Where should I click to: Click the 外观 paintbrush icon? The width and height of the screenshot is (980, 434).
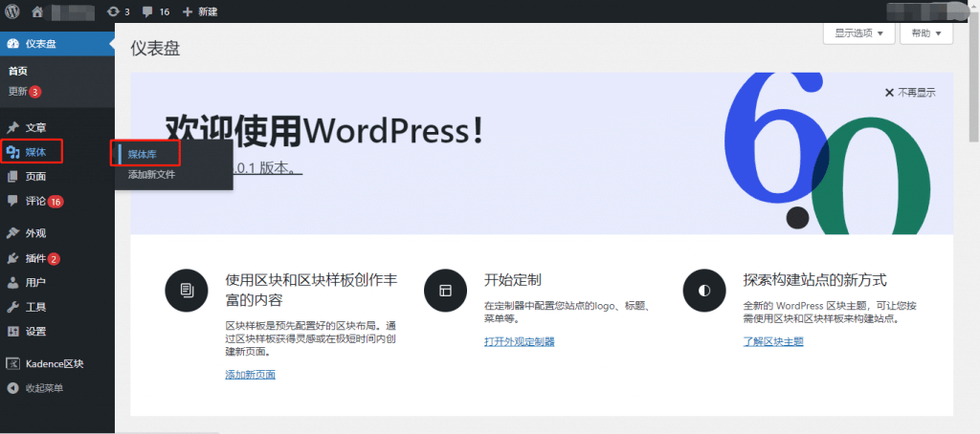[13, 233]
